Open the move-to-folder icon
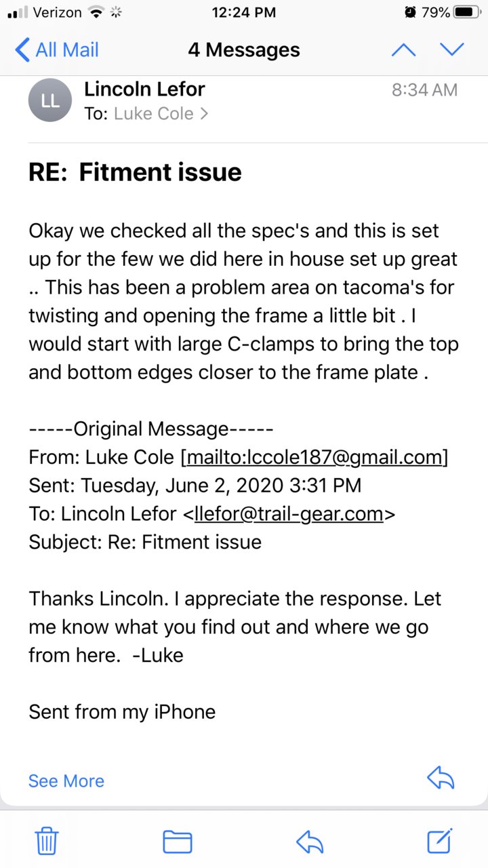This screenshot has width=488, height=868. pyautogui.click(x=178, y=842)
